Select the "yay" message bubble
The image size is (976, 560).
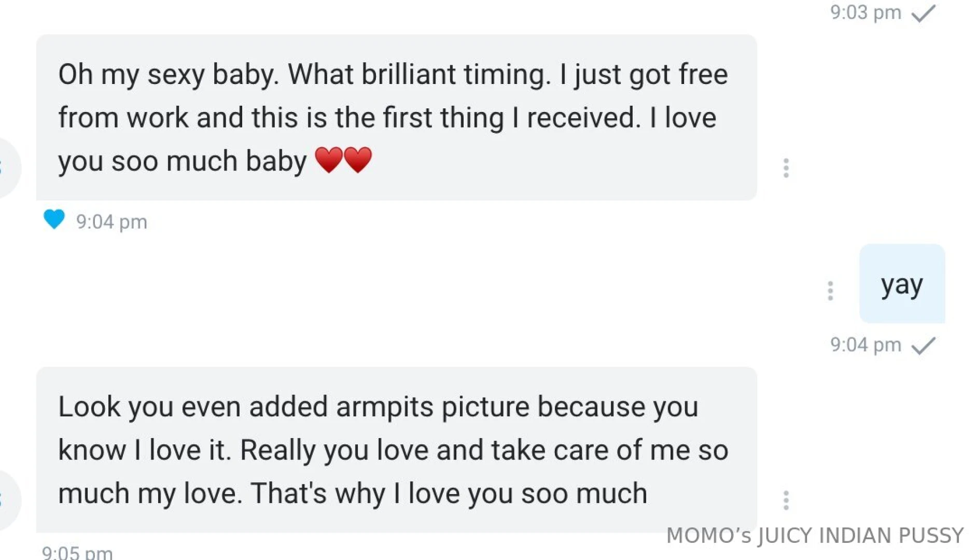[x=901, y=284]
